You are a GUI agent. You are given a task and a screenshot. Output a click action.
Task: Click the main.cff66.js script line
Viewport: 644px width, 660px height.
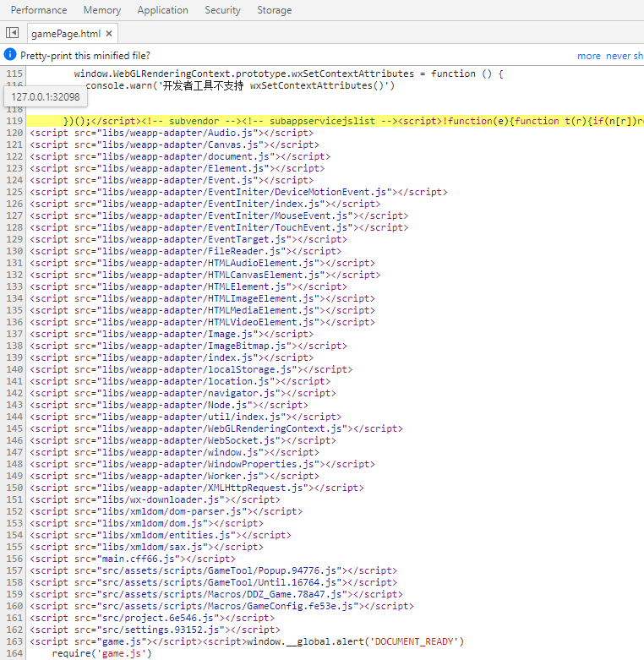tap(133, 559)
